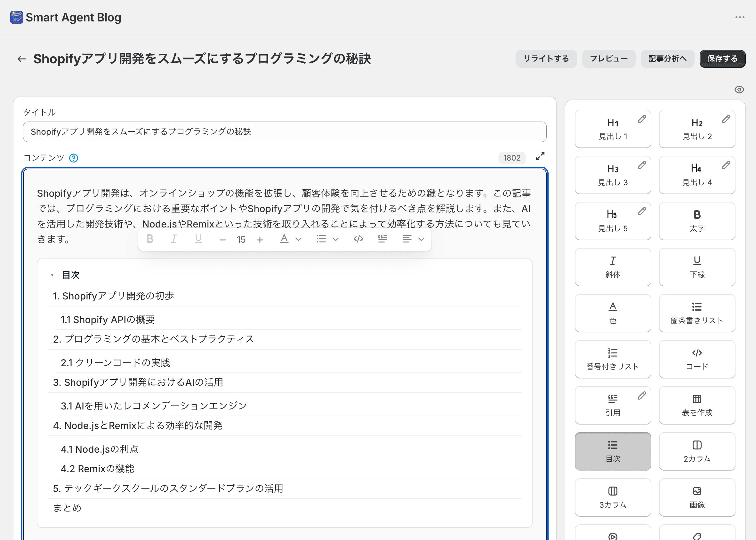
Task: Toggle italic in the floating toolbar
Action: pyautogui.click(x=174, y=239)
